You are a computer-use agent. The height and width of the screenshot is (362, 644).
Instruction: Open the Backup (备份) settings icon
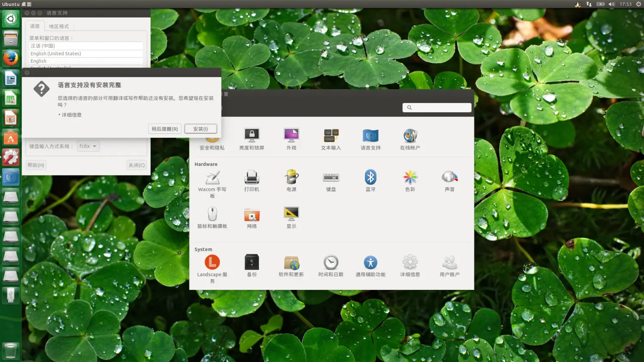252,262
